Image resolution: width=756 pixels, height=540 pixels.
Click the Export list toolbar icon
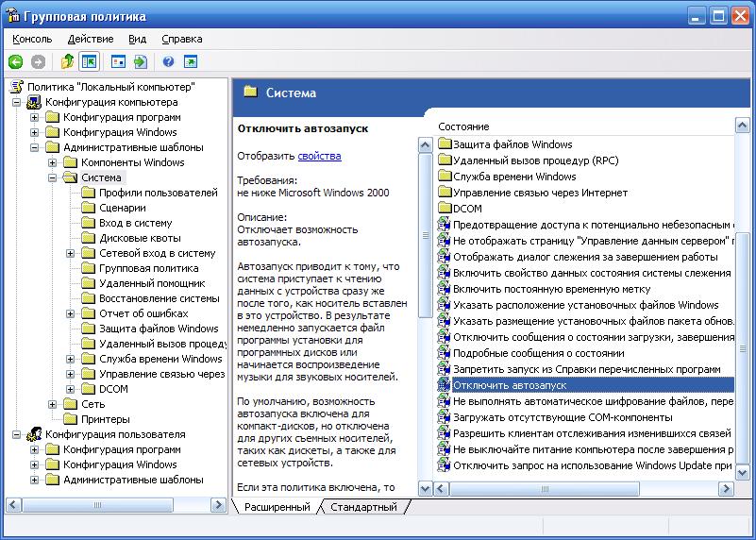(141, 61)
